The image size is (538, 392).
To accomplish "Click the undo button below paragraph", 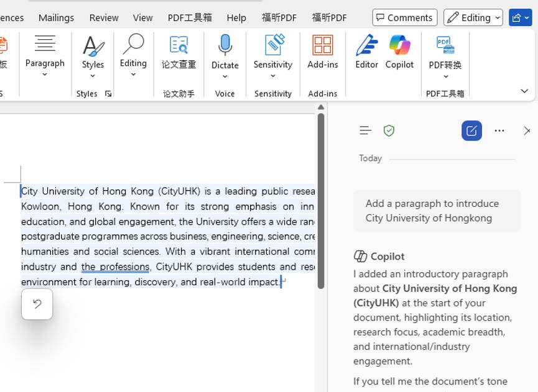I will (37, 304).
